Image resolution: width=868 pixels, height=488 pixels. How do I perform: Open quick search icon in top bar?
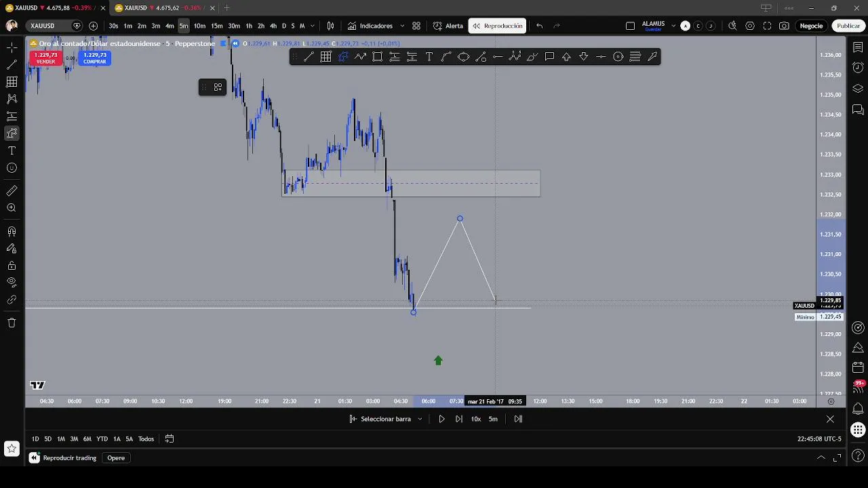[732, 26]
